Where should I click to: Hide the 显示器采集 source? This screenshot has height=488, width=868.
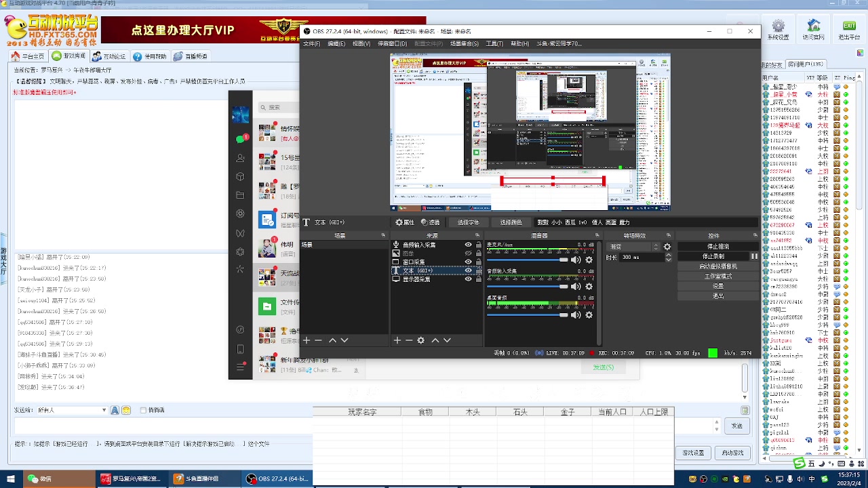pyautogui.click(x=468, y=279)
